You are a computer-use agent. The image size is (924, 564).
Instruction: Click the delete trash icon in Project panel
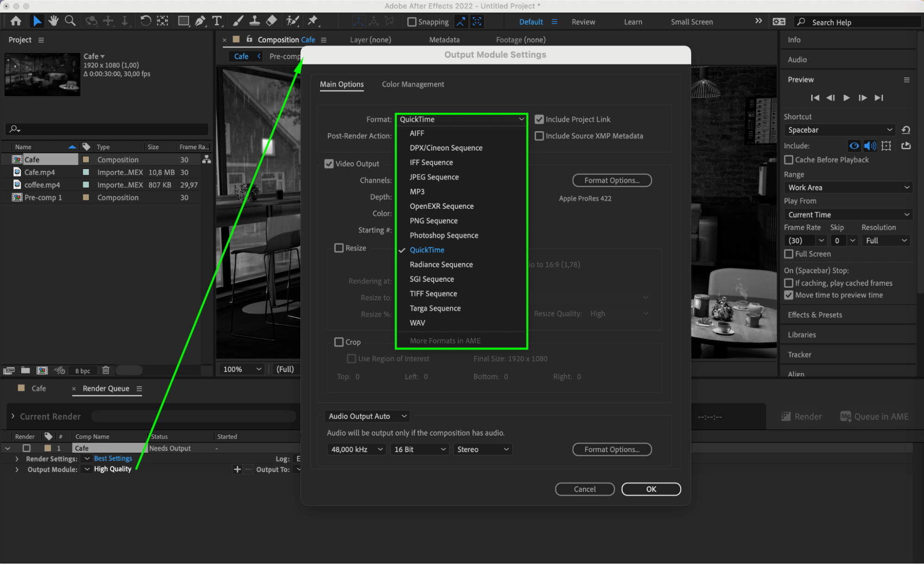(105, 370)
